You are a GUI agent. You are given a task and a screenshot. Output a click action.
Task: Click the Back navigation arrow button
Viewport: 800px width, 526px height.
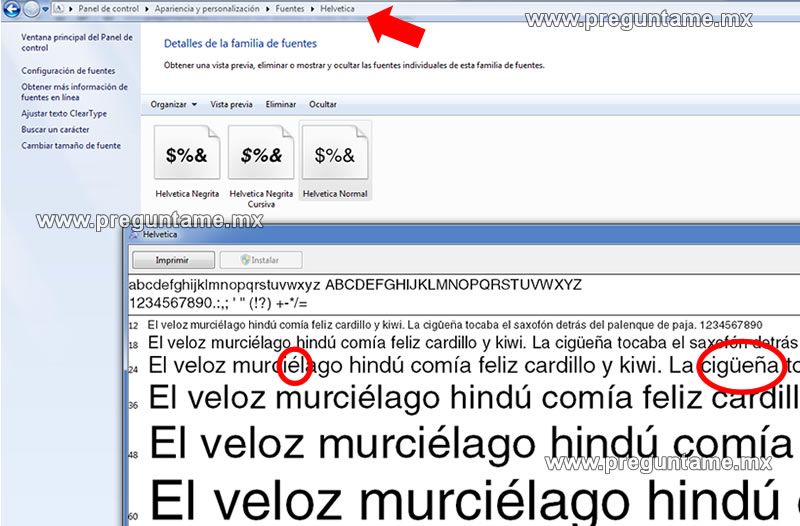pyautogui.click(x=11, y=8)
